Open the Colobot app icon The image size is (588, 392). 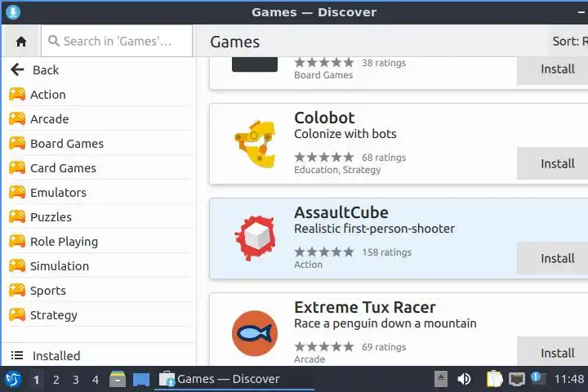coord(255,144)
